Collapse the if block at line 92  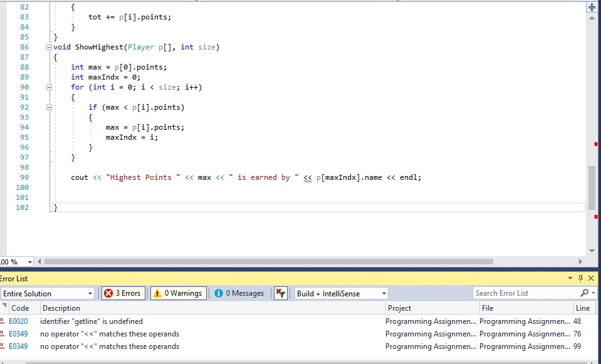[x=49, y=107]
